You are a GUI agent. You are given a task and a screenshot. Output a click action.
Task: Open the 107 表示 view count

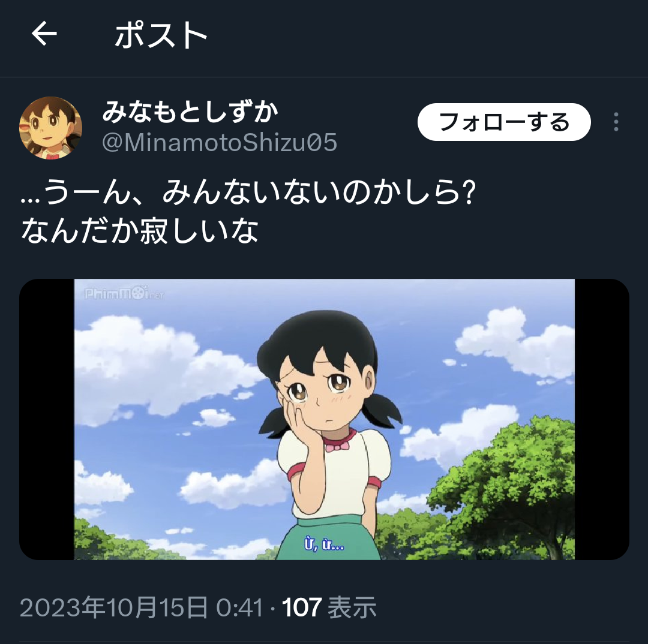(x=329, y=607)
